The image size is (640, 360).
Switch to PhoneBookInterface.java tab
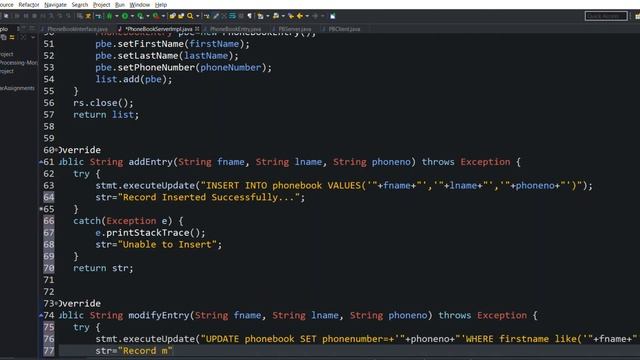tap(77, 29)
